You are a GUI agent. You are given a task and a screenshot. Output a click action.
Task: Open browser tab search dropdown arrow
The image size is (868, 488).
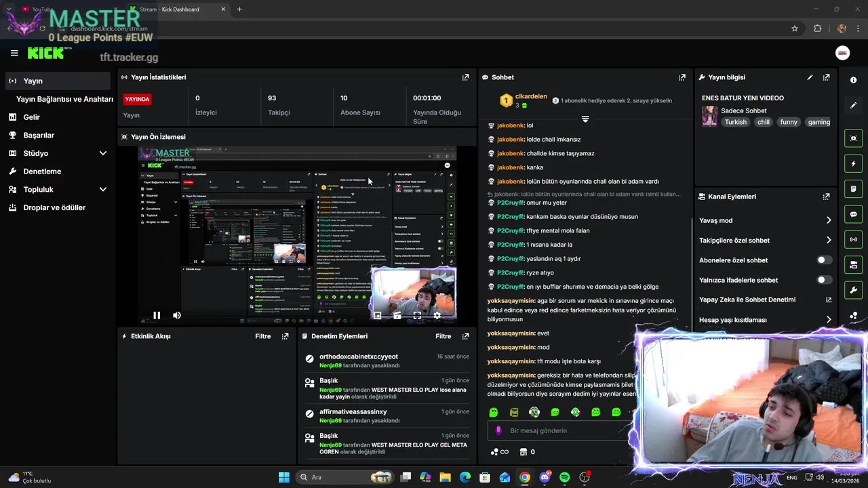(9, 9)
